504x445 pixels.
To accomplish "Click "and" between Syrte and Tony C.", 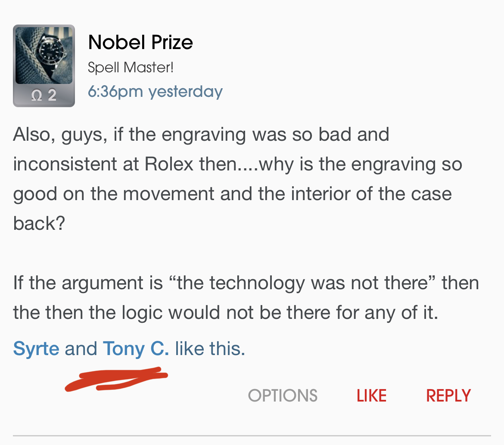I will [81, 348].
